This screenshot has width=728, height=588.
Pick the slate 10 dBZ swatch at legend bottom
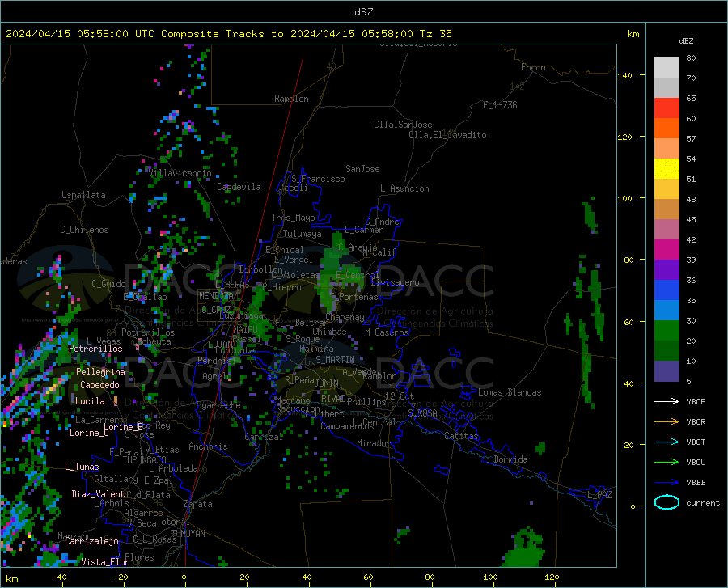pos(667,370)
